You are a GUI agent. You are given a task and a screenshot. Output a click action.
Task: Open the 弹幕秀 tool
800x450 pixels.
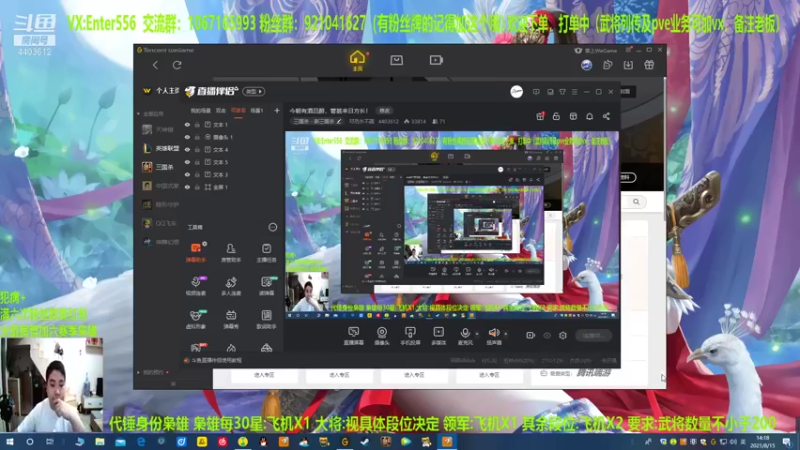231,319
